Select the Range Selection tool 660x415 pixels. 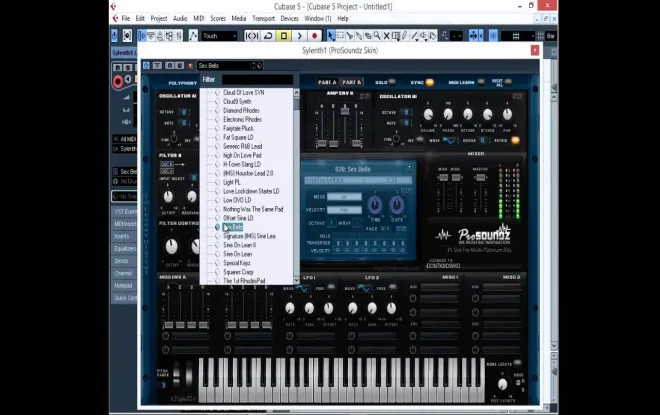(340, 36)
